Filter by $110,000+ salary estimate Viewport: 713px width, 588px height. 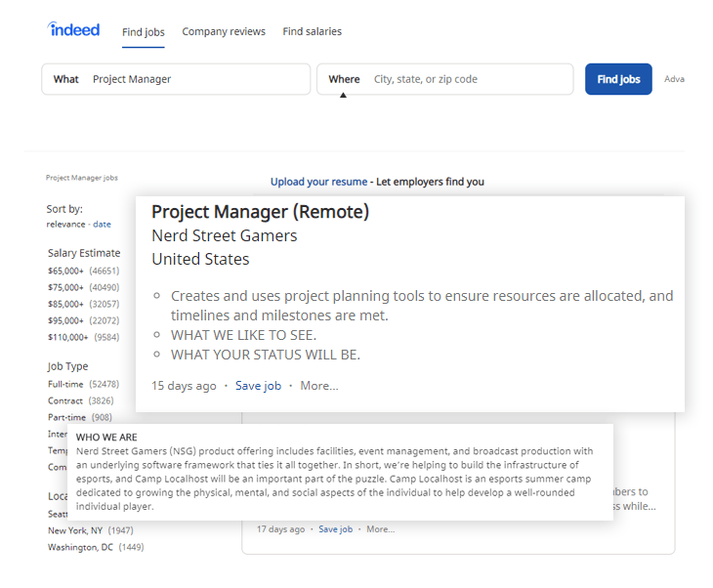click(84, 337)
